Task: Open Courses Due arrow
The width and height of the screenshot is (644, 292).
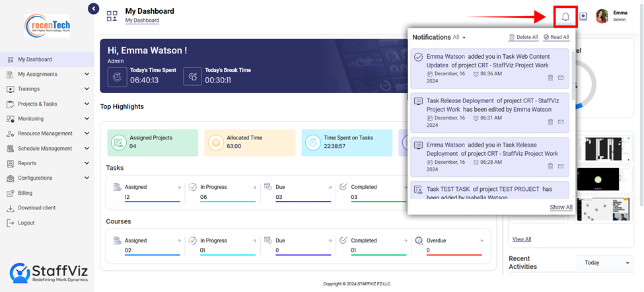Action: [330, 240]
